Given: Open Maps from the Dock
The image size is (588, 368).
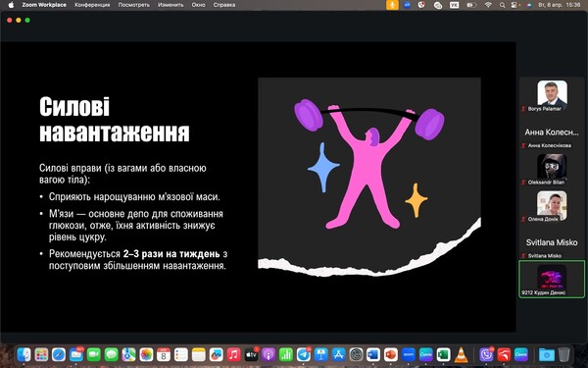Looking at the screenshot, I should coord(128,354).
